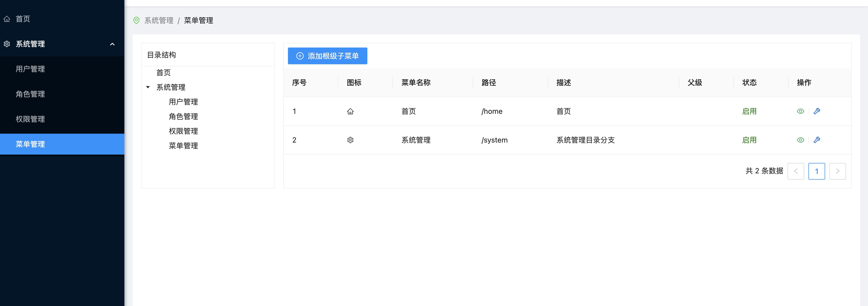Click 系统管理 menu name cell in table
Image resolution: width=868 pixels, height=306 pixels.
(416, 140)
